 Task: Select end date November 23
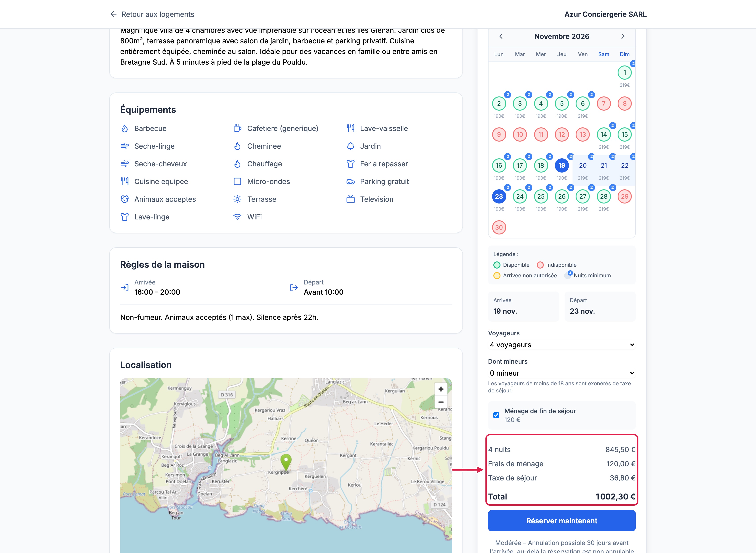(x=499, y=196)
